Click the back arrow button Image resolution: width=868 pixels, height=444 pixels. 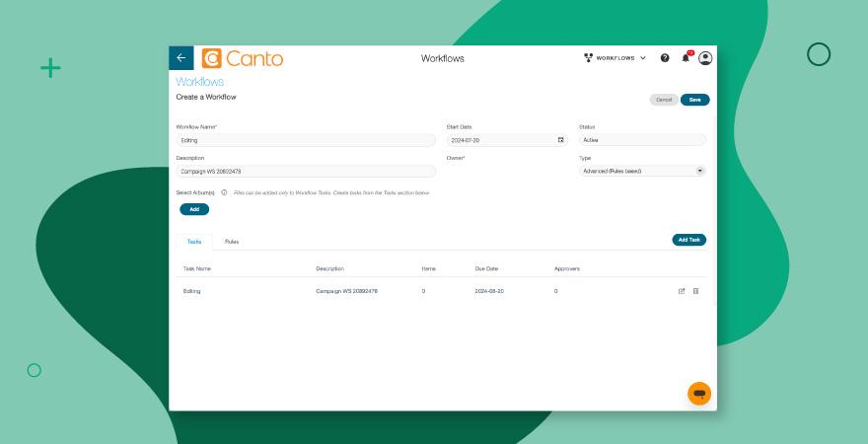[x=181, y=58]
